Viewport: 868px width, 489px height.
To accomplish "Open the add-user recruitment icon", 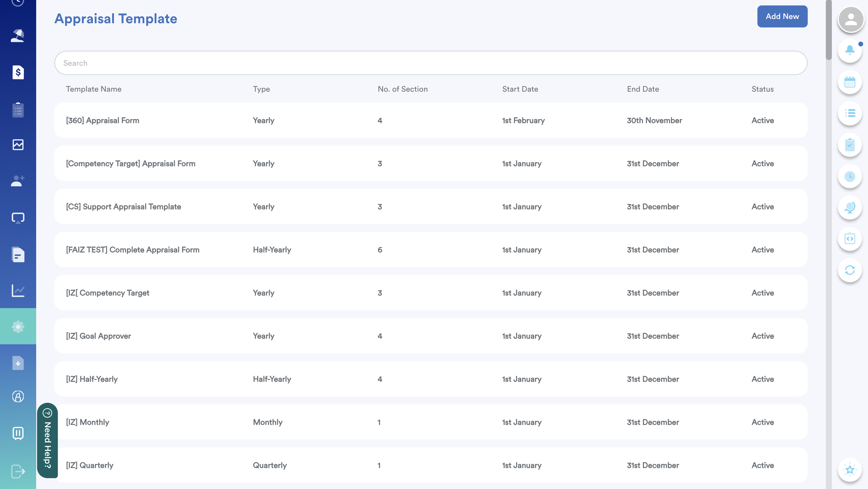I will pos(18,181).
